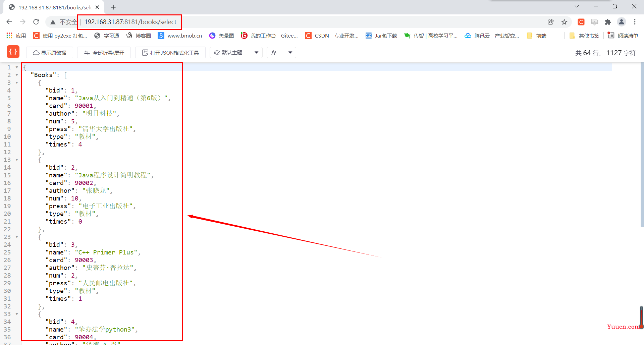Click the "Books" key label
The height and width of the screenshot is (345, 644).
tap(43, 75)
